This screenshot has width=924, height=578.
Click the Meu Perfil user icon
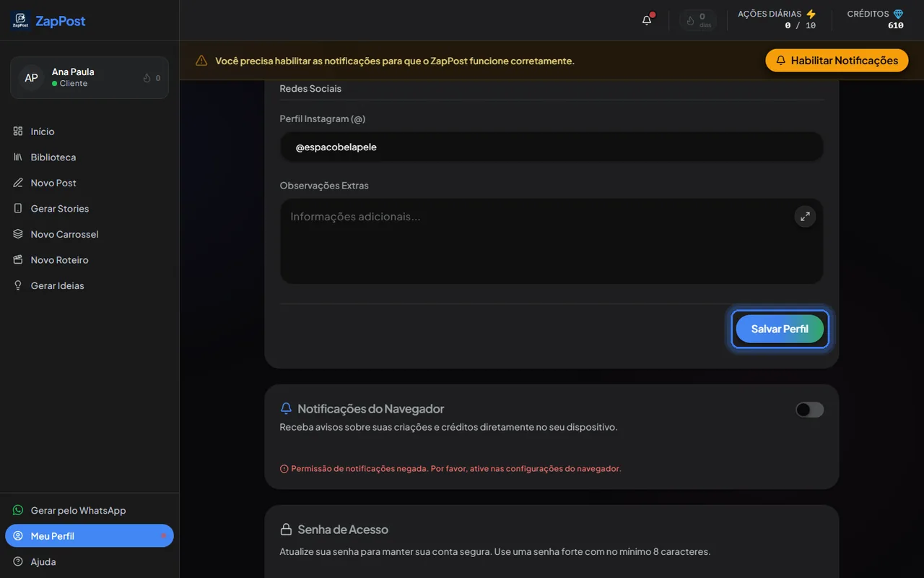pyautogui.click(x=18, y=536)
